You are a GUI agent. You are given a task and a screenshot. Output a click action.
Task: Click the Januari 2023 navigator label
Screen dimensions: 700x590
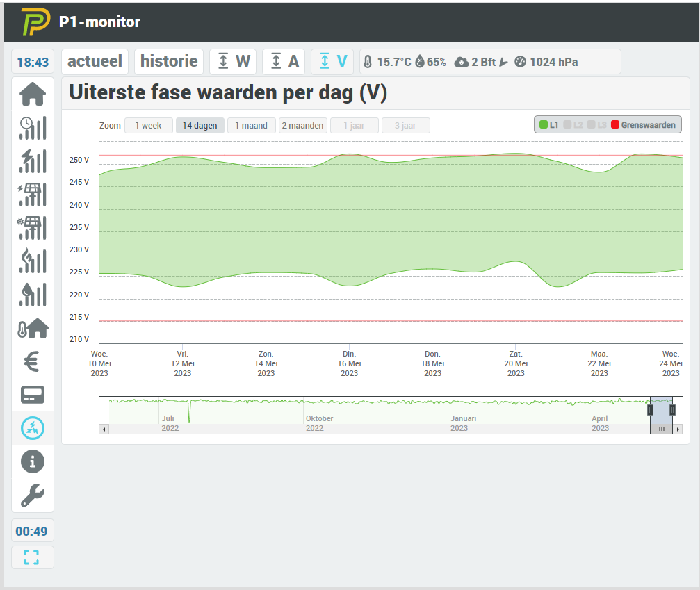[x=464, y=423]
